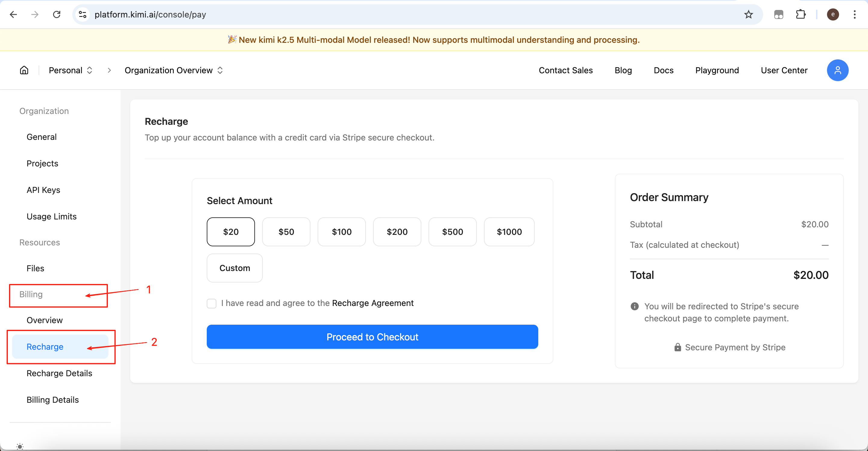Open Recharge Details in sidebar
The height and width of the screenshot is (451, 868).
pyautogui.click(x=59, y=373)
